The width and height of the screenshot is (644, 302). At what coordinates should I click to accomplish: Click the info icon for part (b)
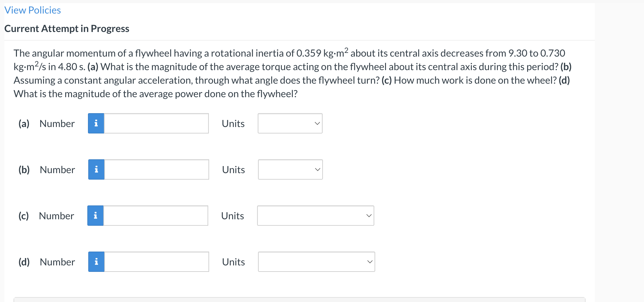pyautogui.click(x=96, y=169)
